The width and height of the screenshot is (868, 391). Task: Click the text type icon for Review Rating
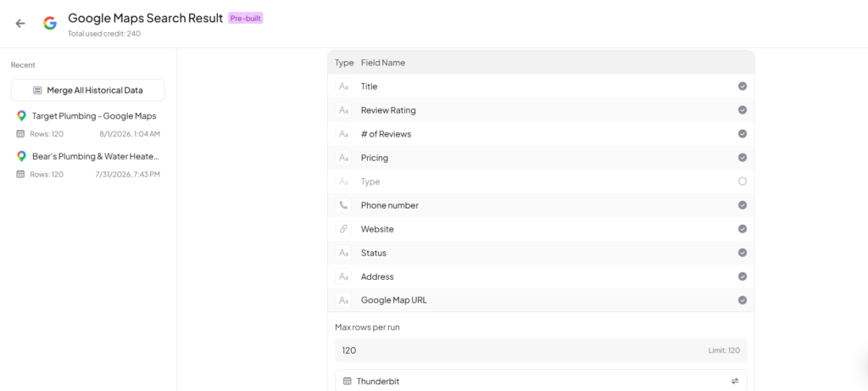(x=343, y=110)
